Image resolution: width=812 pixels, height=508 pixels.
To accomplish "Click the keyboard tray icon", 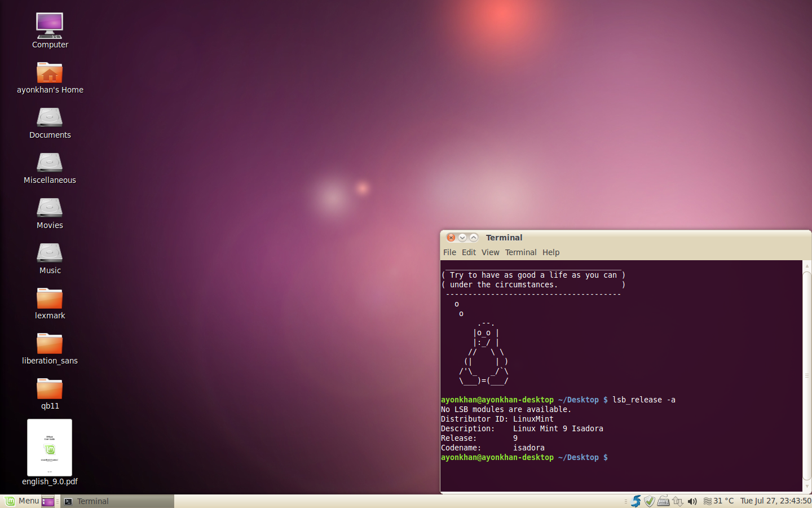I will (x=664, y=501).
